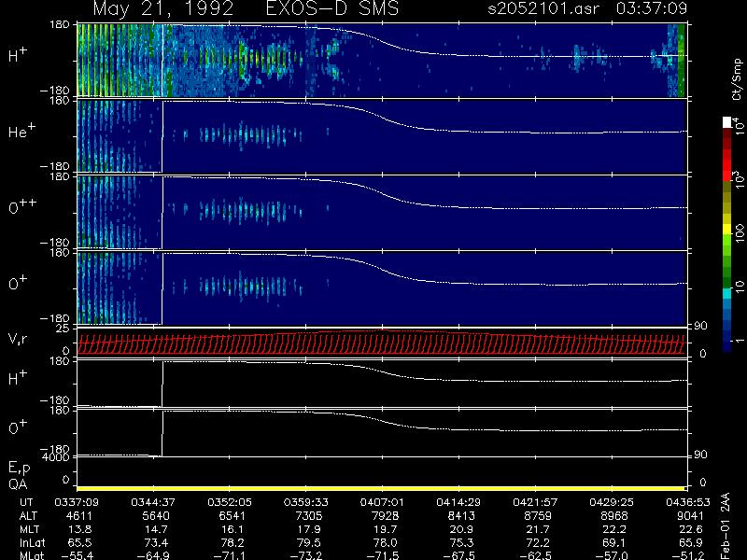Click the 'O++' panel label

click(22, 206)
